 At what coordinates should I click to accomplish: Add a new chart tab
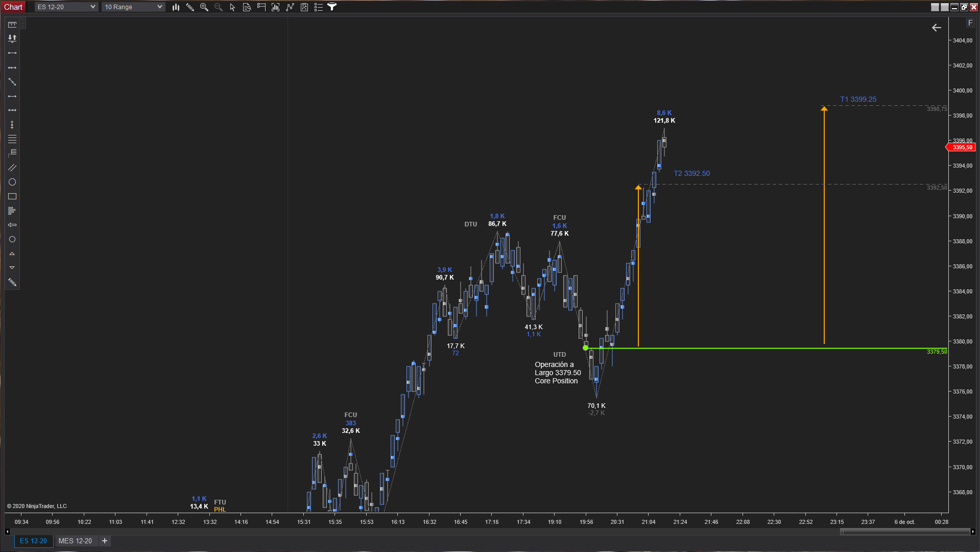pyautogui.click(x=105, y=541)
